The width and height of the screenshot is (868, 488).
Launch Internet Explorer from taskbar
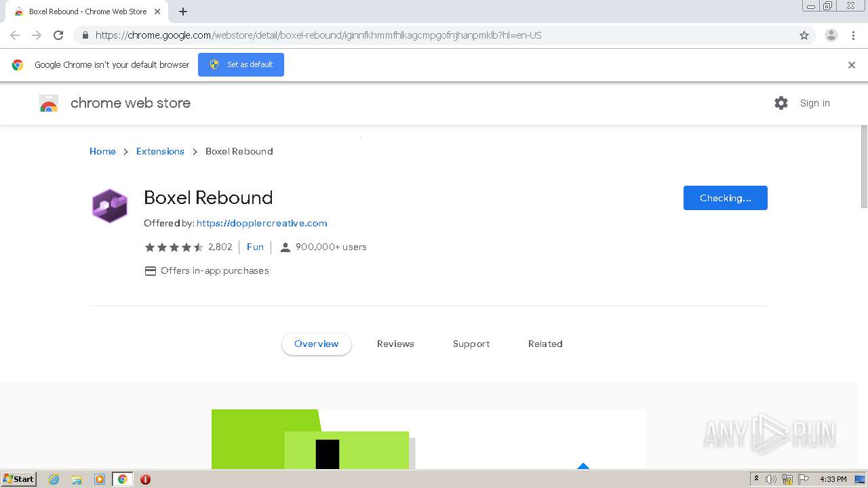click(54, 479)
